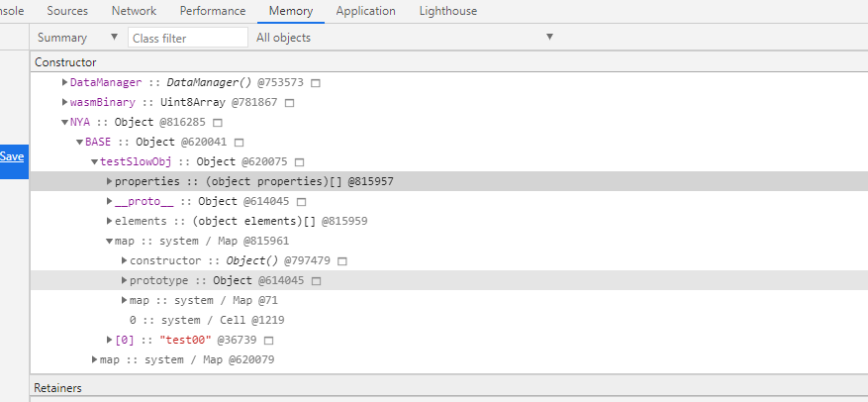
Task: Expand the [0] "test00" row
Action: click(110, 340)
